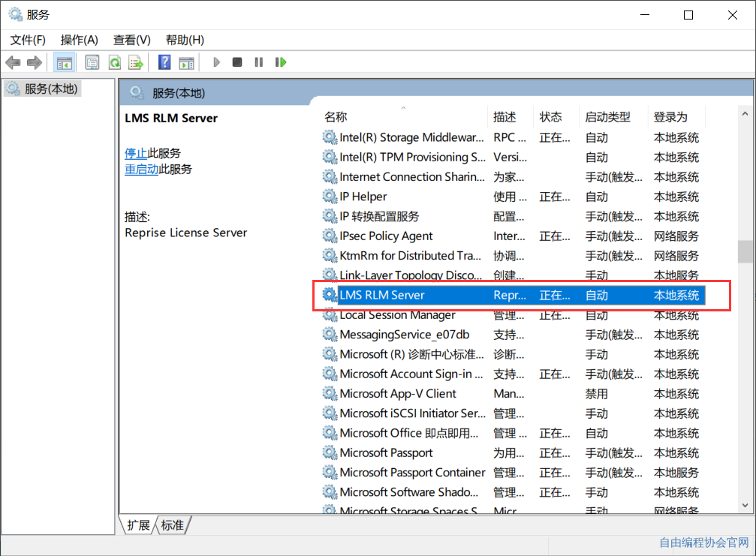This screenshot has height=556, width=756.
Task: Click the Pause Service icon
Action: click(x=259, y=62)
